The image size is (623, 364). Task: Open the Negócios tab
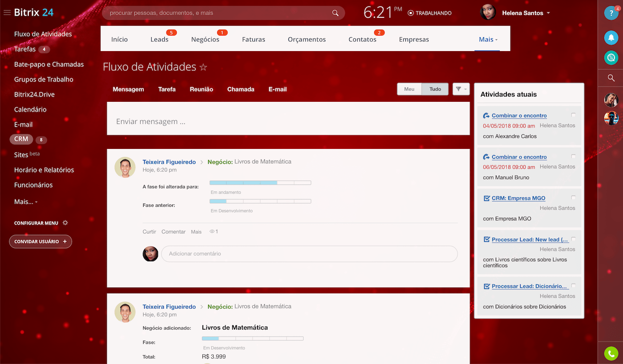pyautogui.click(x=205, y=39)
